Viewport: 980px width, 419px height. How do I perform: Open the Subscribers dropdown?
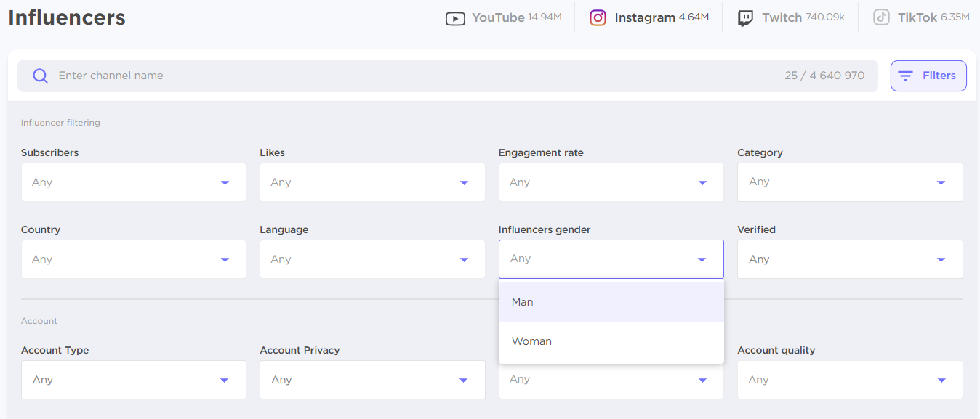click(133, 182)
